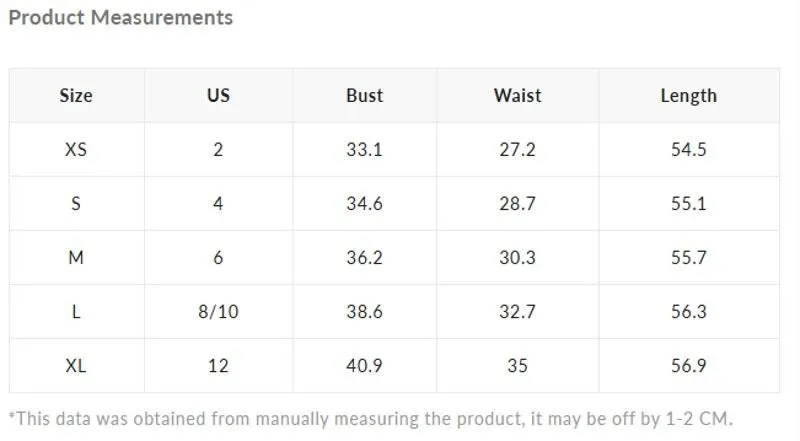Click the manual measurement disclaimer note
The image size is (800, 441).
tap(371, 419)
